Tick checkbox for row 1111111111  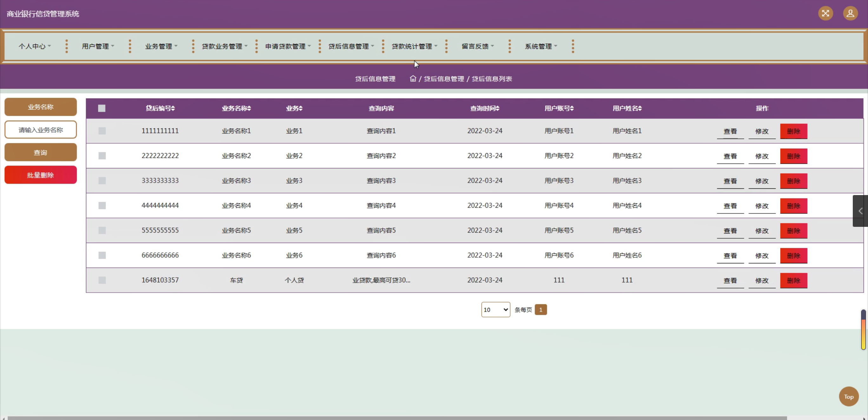(x=102, y=131)
